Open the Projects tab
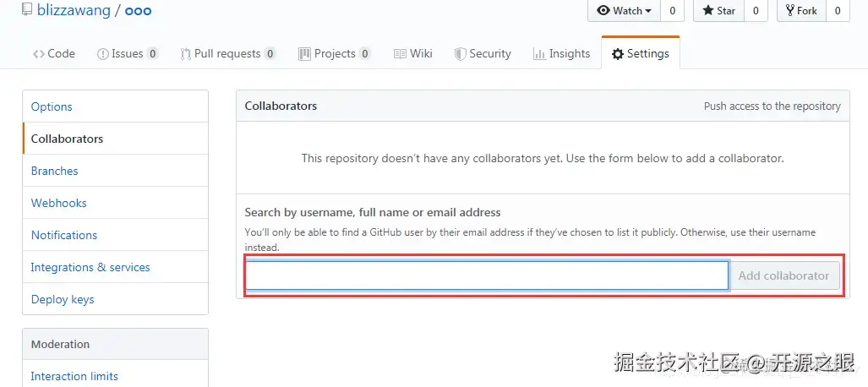This screenshot has height=387, width=868. (334, 54)
